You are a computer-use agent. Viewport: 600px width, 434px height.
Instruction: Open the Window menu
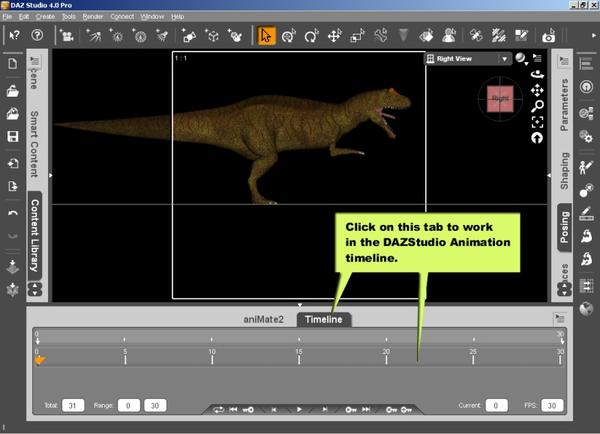152,17
